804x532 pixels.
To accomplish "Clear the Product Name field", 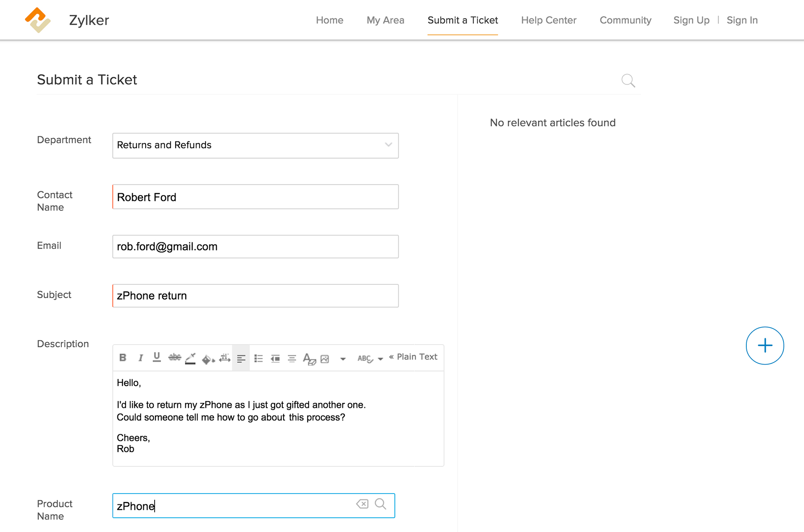I will tap(362, 504).
